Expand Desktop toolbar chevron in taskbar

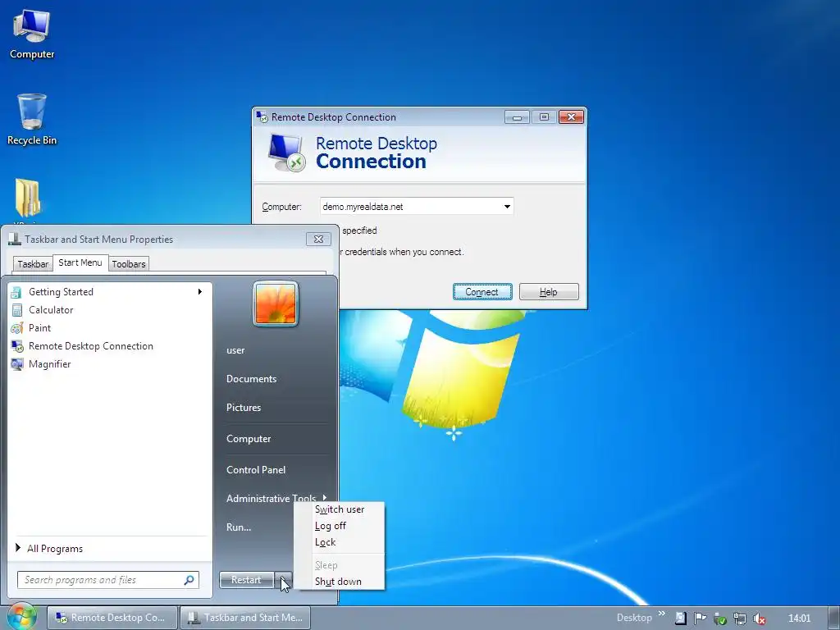tap(662, 614)
